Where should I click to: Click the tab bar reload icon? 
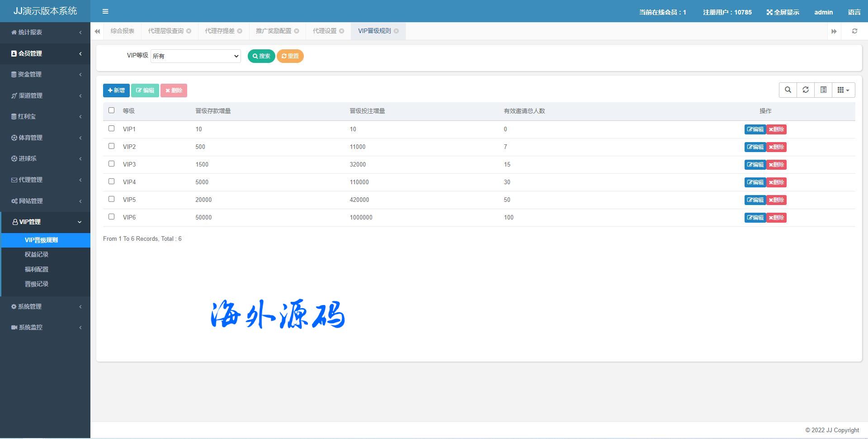[854, 31]
